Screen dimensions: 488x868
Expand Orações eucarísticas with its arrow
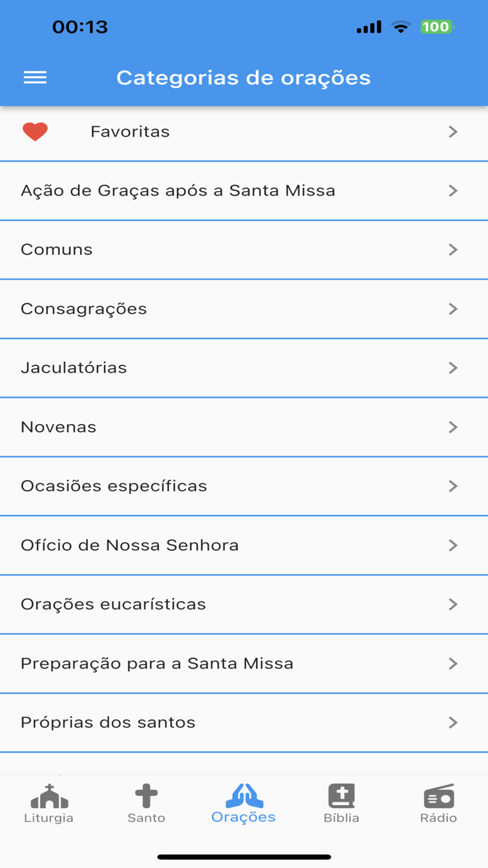point(454,604)
